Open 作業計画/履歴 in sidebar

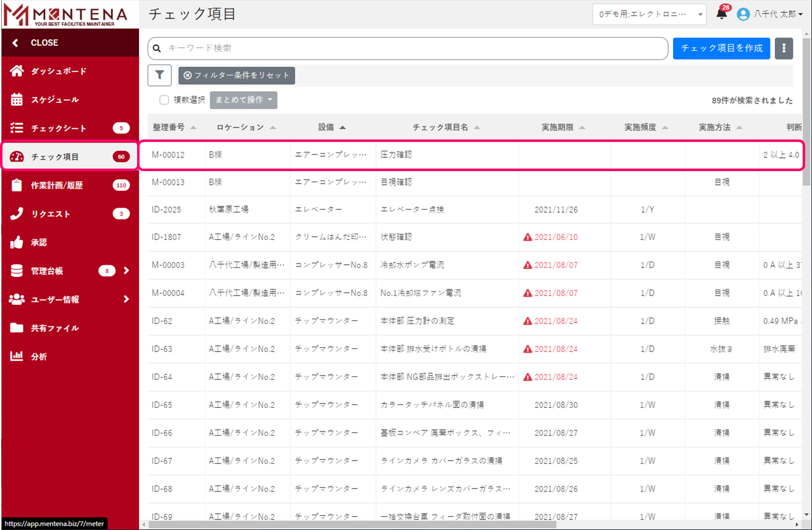click(57, 185)
